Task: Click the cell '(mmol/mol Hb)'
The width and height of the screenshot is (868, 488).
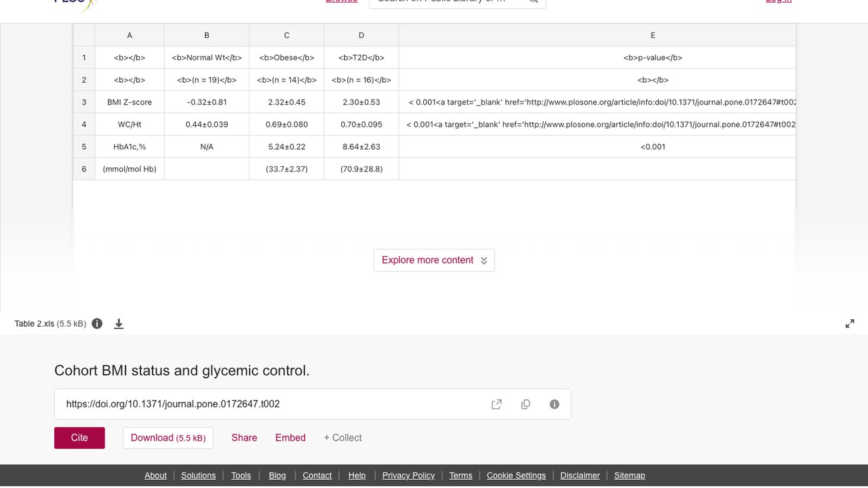Action: 130,169
